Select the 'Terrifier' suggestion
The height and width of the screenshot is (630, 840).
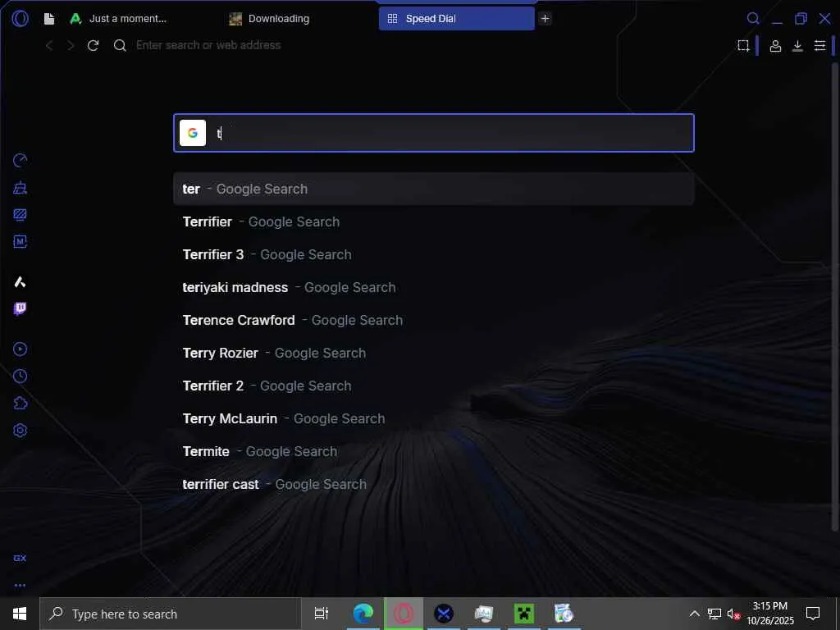(434, 221)
